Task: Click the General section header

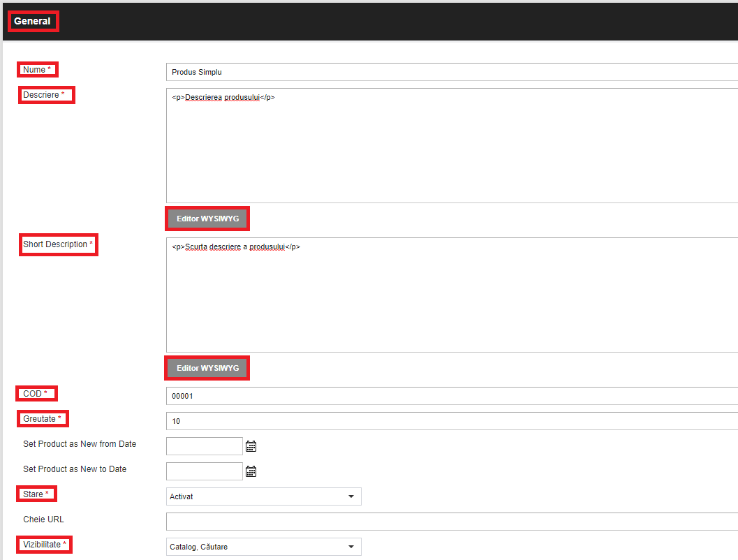Action: point(32,21)
